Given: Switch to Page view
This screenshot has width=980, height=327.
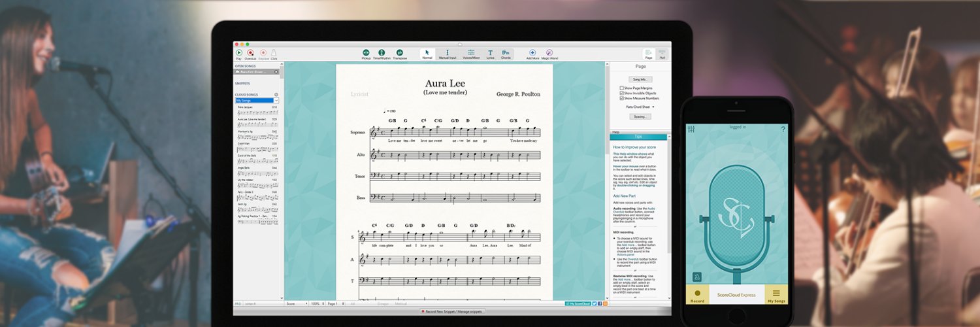Looking at the screenshot, I should (649, 54).
